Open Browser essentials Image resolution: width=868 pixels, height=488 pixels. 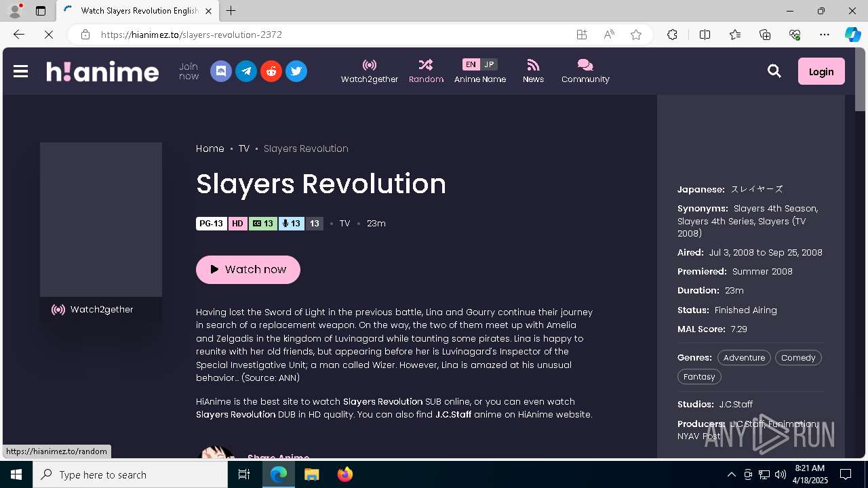[x=795, y=35]
